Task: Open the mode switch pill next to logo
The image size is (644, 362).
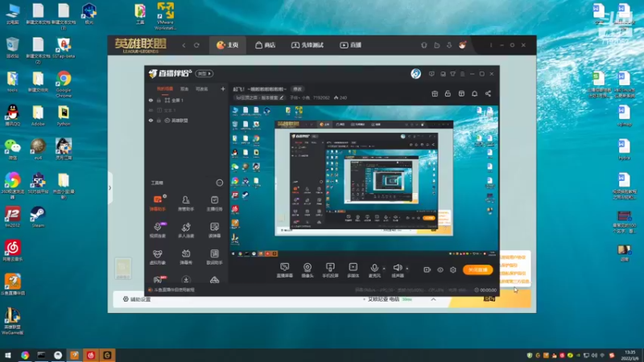Action: [x=204, y=73]
